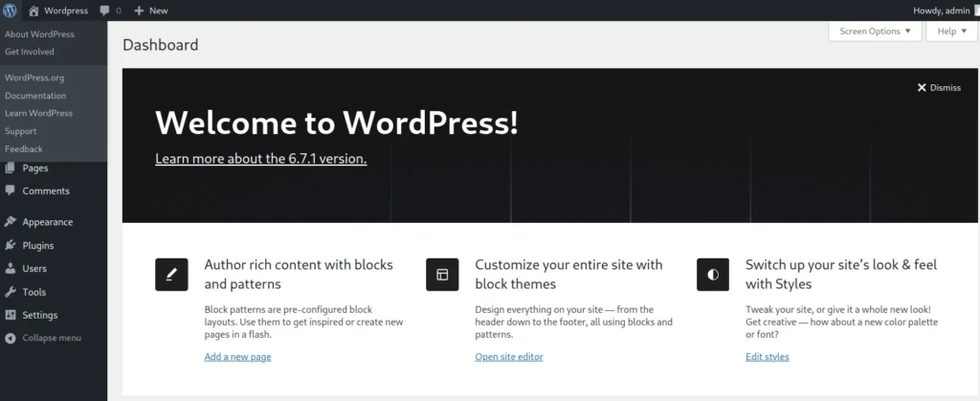Click the Comments sidebar icon
Image resolution: width=980 pixels, height=401 pixels.
pos(10,190)
